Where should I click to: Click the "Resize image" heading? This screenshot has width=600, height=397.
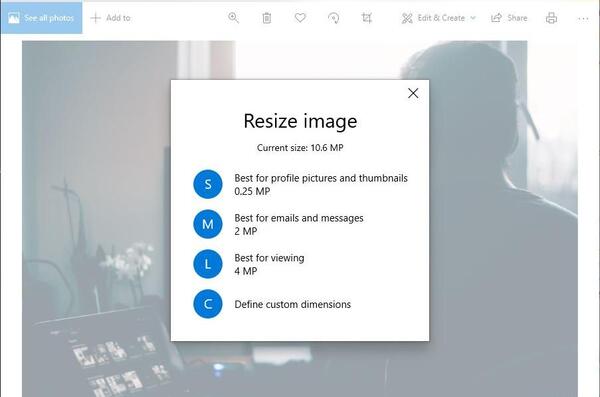(x=300, y=121)
